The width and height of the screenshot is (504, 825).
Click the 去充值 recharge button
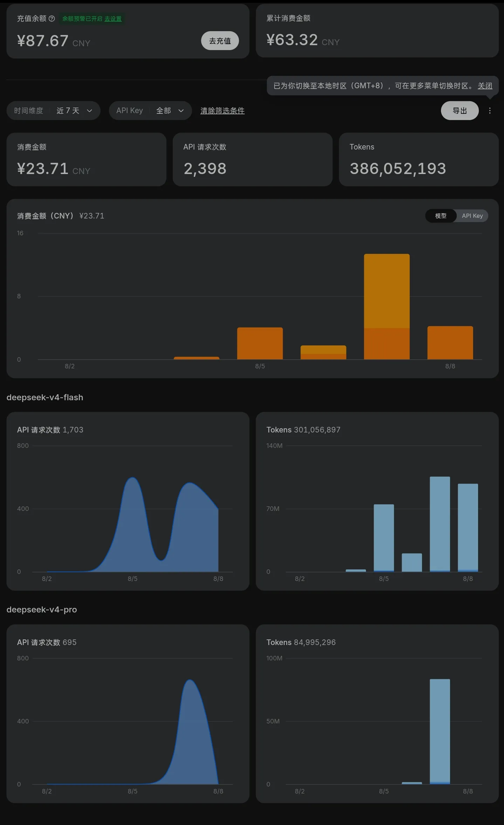pos(220,41)
